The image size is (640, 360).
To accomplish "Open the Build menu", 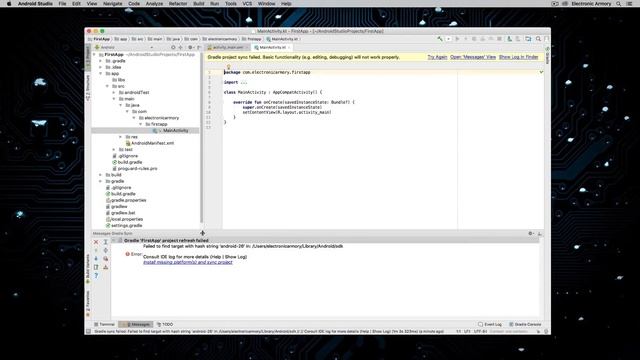I will (199, 4).
